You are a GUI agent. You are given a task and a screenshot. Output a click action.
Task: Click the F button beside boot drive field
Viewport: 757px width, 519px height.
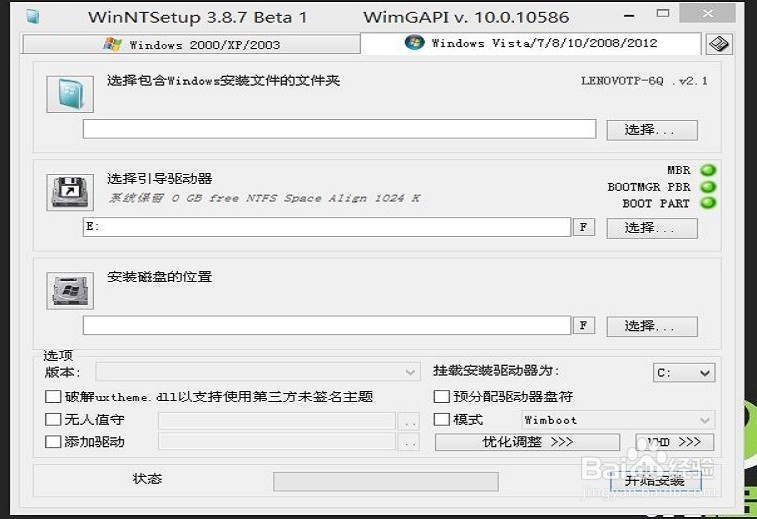point(584,227)
